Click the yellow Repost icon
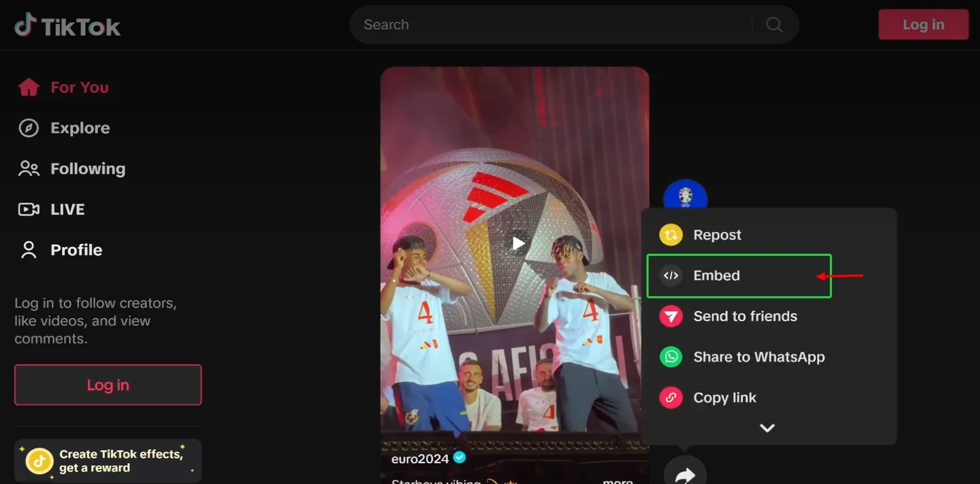980x484 pixels. click(x=671, y=235)
